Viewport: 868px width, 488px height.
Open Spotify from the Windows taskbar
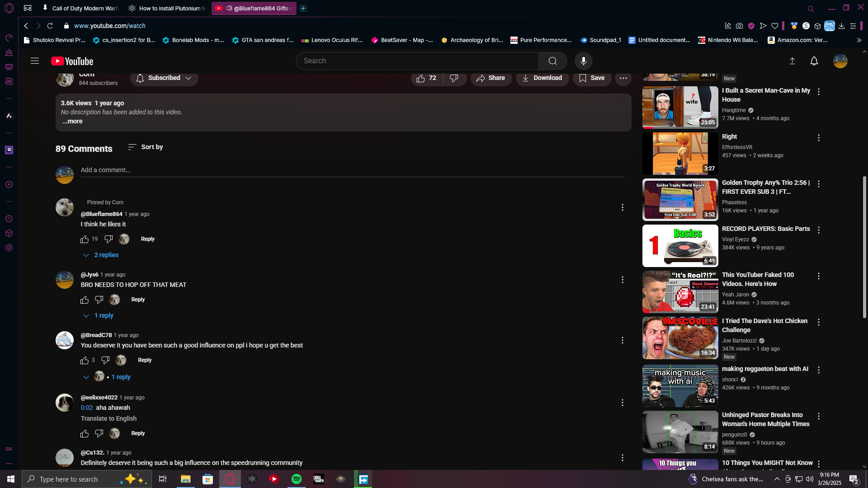click(297, 479)
